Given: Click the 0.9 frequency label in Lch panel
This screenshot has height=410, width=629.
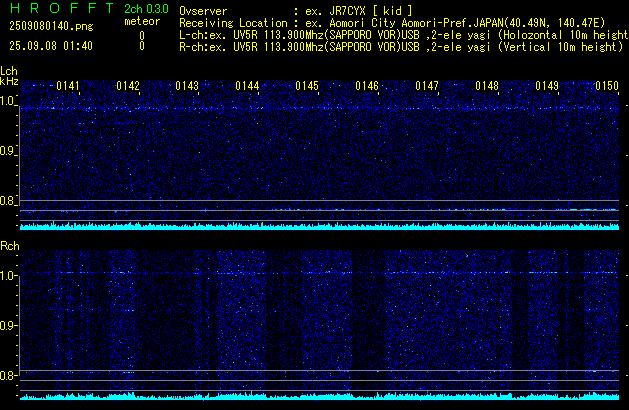Looking at the screenshot, I should pos(7,151).
